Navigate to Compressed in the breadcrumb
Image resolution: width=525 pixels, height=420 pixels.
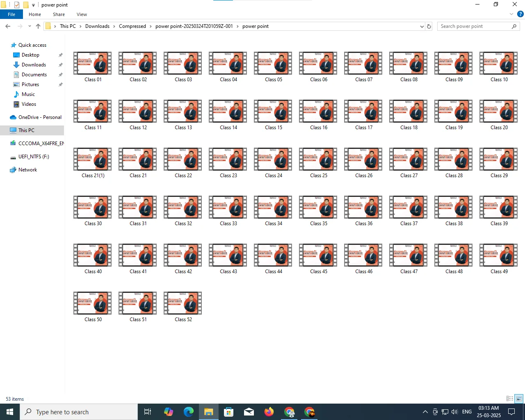132,26
